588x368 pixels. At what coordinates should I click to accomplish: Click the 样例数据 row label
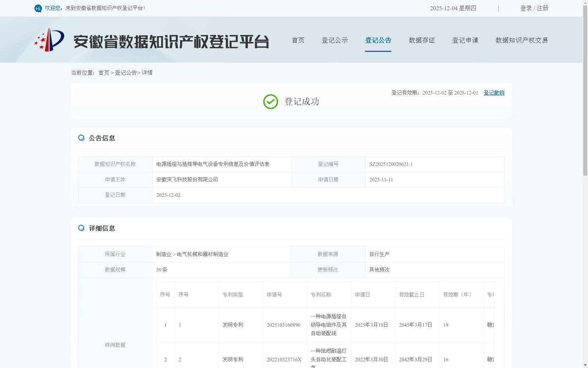[x=115, y=345]
